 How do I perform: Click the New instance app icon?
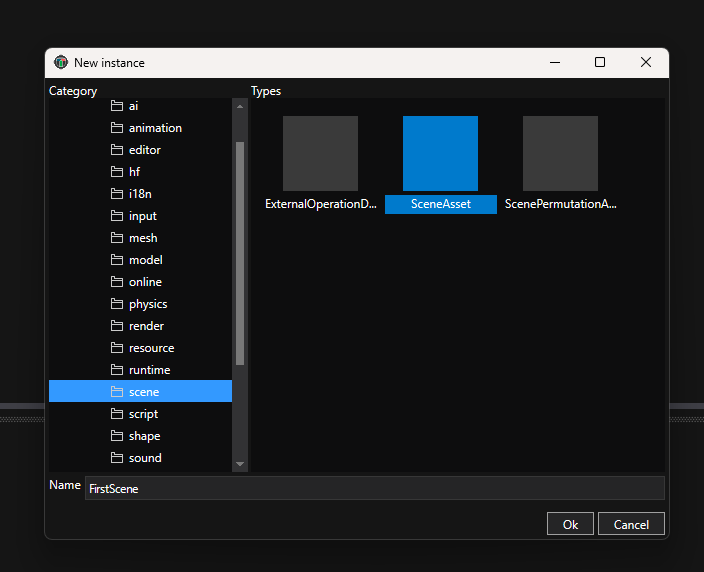[x=61, y=62]
